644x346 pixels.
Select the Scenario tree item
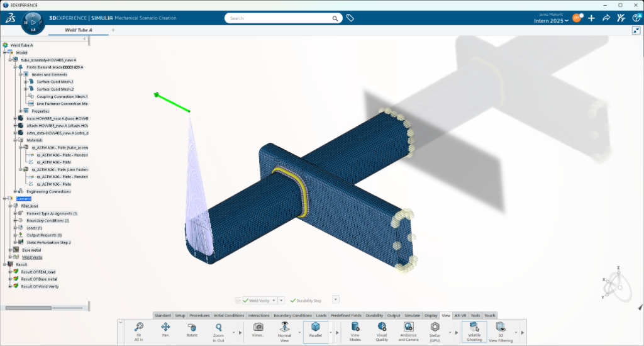pos(23,199)
